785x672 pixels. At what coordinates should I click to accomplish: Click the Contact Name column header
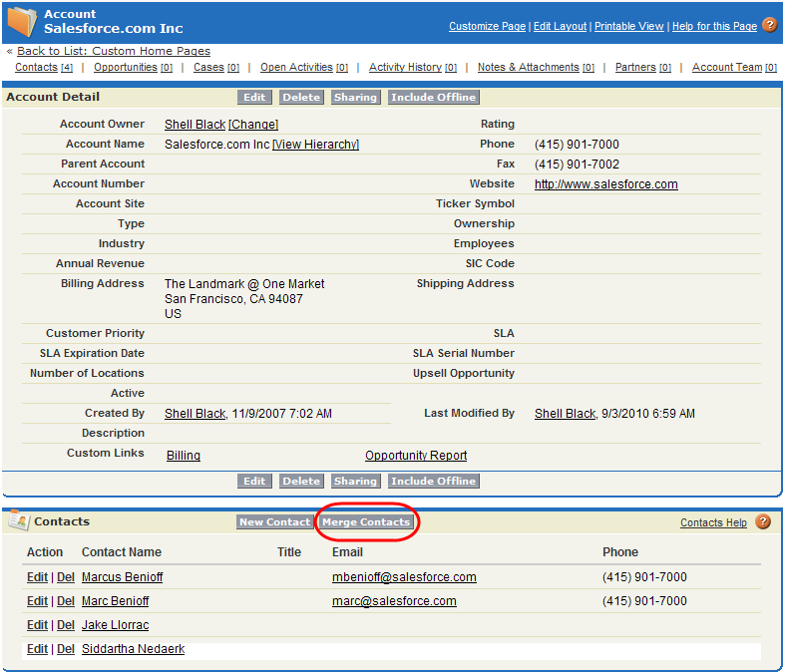121,552
